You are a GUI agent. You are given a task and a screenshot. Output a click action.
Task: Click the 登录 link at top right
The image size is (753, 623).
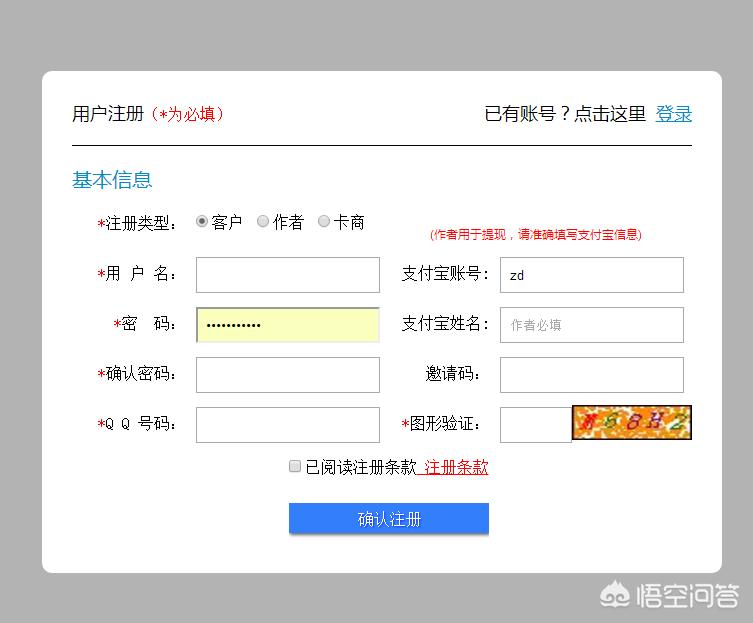pyautogui.click(x=674, y=114)
